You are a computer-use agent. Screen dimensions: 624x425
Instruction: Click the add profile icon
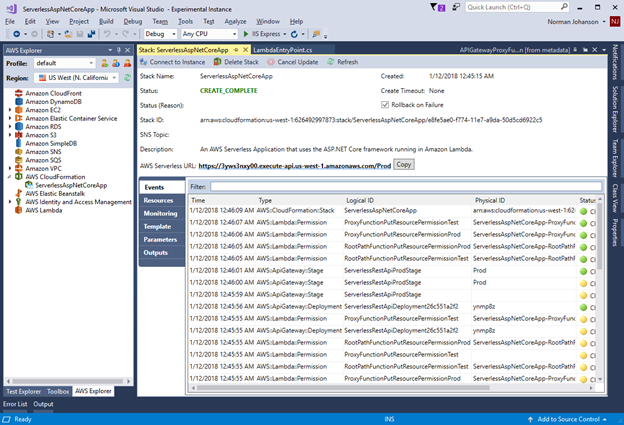click(x=103, y=62)
